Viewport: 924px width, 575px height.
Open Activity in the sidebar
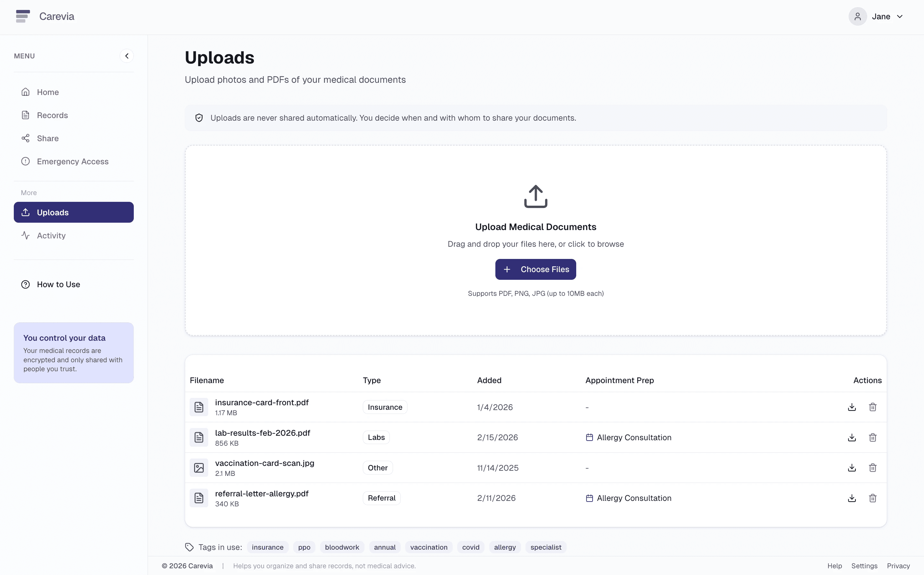(x=74, y=236)
